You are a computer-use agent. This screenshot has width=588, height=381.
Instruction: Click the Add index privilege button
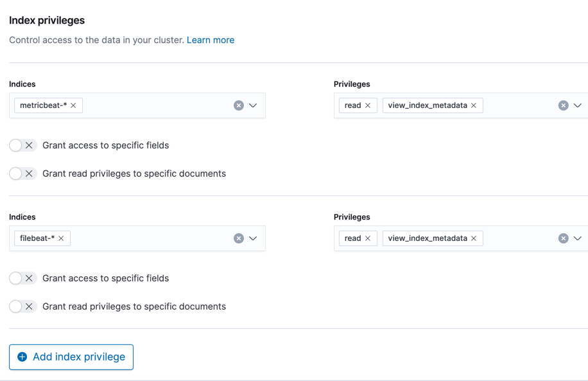pos(71,357)
